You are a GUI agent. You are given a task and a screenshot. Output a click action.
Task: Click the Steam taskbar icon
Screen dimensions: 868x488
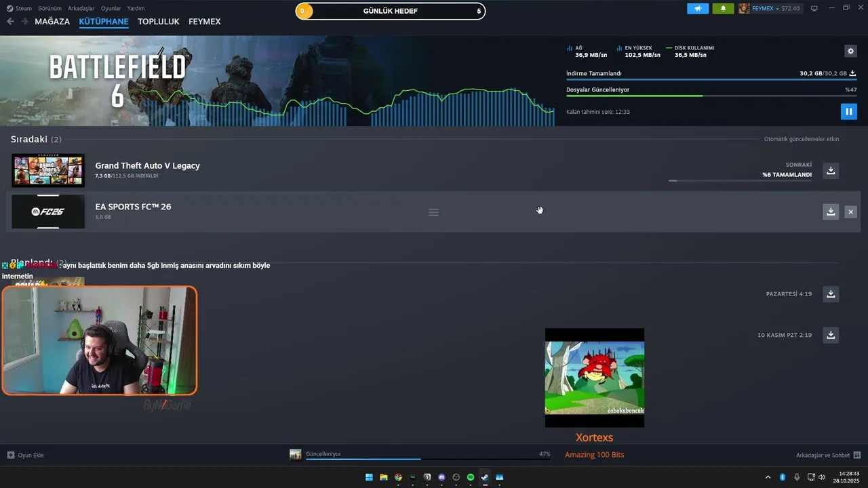tap(485, 477)
